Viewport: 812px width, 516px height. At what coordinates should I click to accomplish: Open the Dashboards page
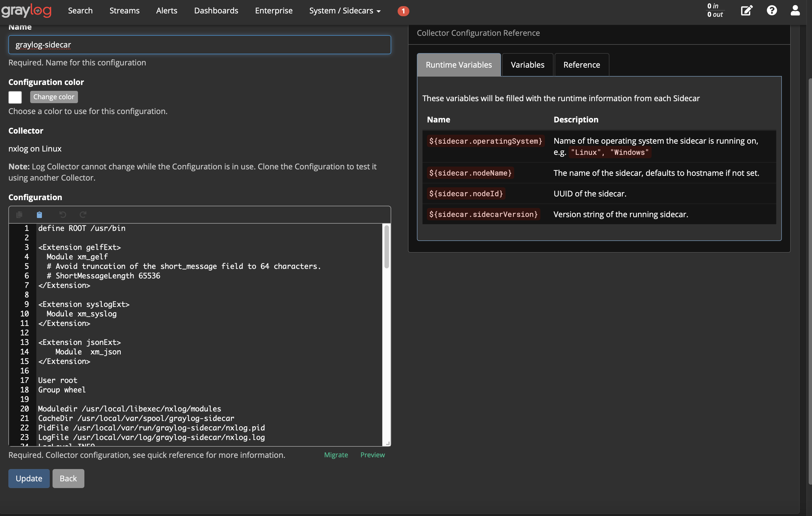(216, 10)
